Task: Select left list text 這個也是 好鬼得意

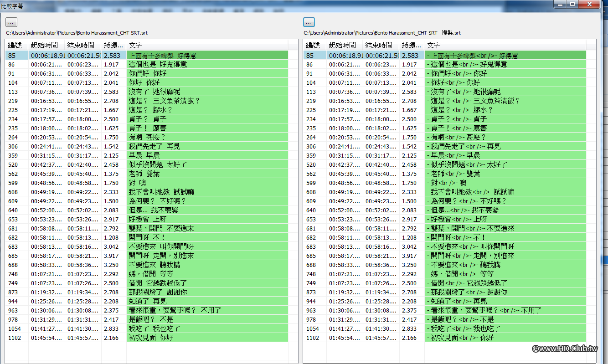Action: pos(158,64)
